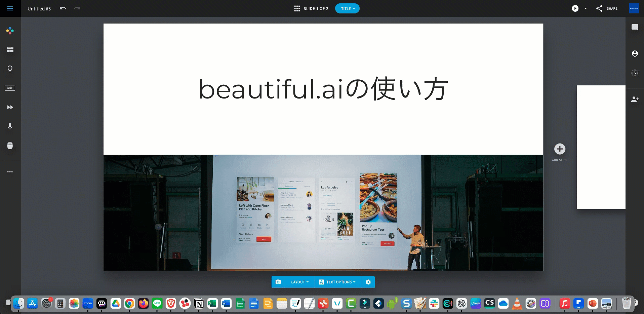
Task: Open the microphone speaker notes
Action: 10,126
